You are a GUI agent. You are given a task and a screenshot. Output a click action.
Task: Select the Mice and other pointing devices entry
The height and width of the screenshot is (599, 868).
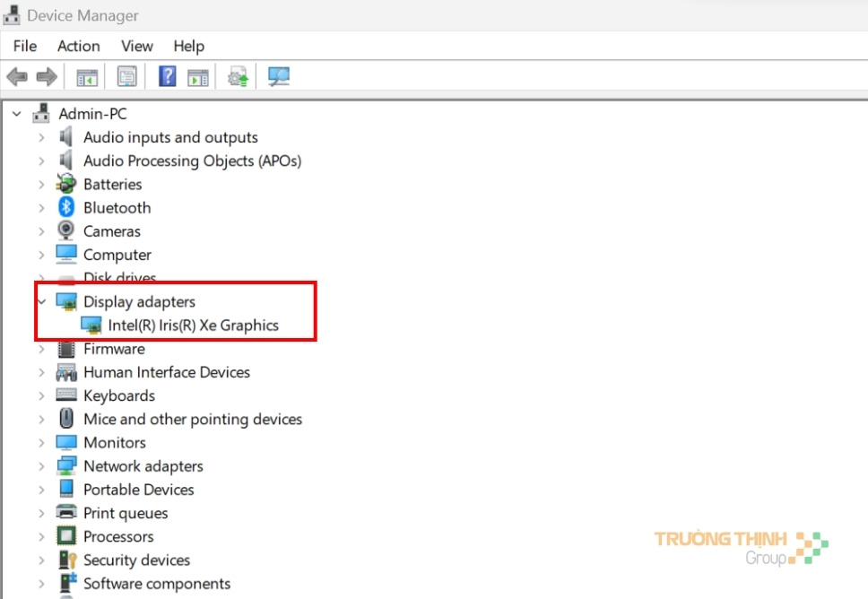tap(192, 419)
